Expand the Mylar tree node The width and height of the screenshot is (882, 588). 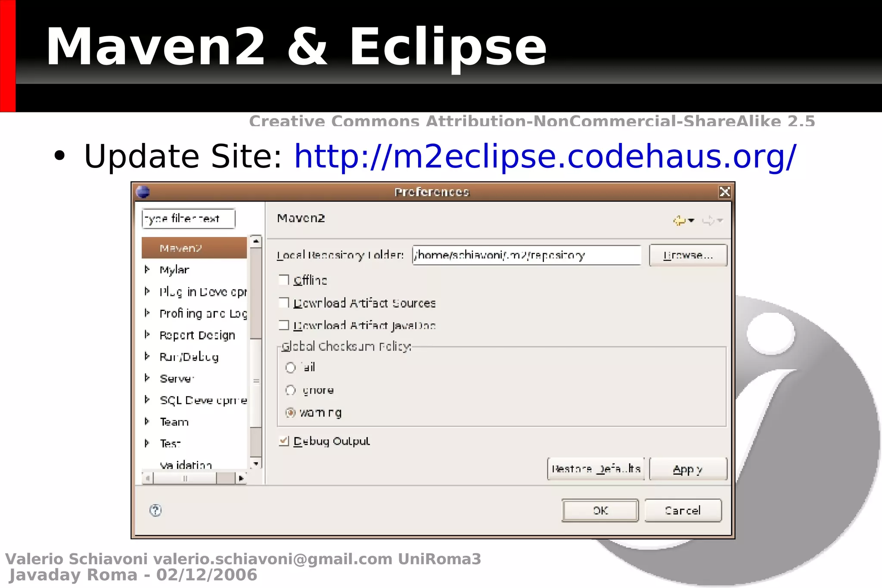(147, 270)
